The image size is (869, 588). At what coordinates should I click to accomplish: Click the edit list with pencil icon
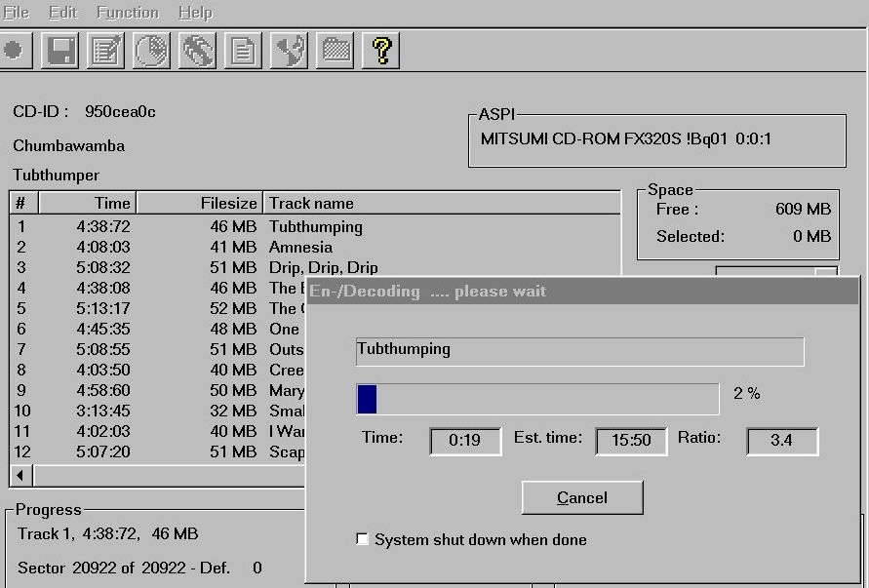106,51
